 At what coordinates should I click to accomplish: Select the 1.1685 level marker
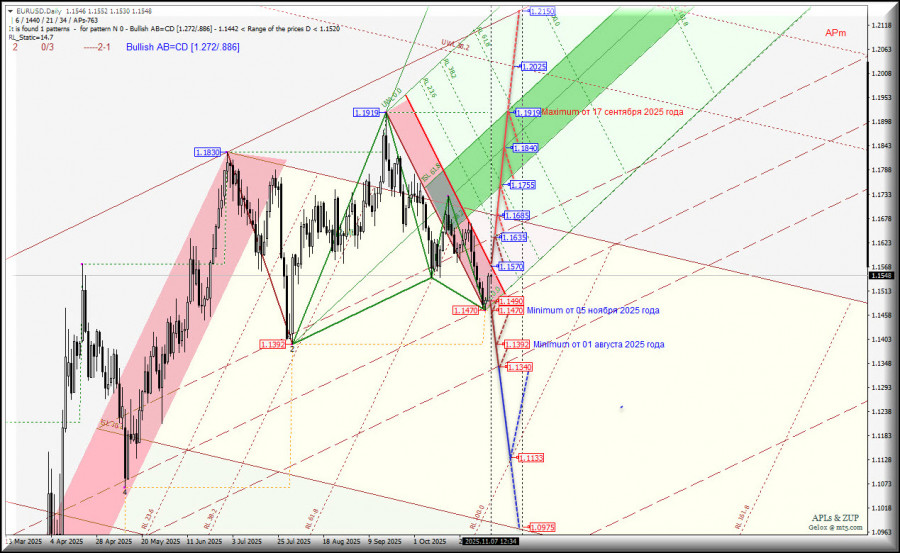(x=517, y=216)
